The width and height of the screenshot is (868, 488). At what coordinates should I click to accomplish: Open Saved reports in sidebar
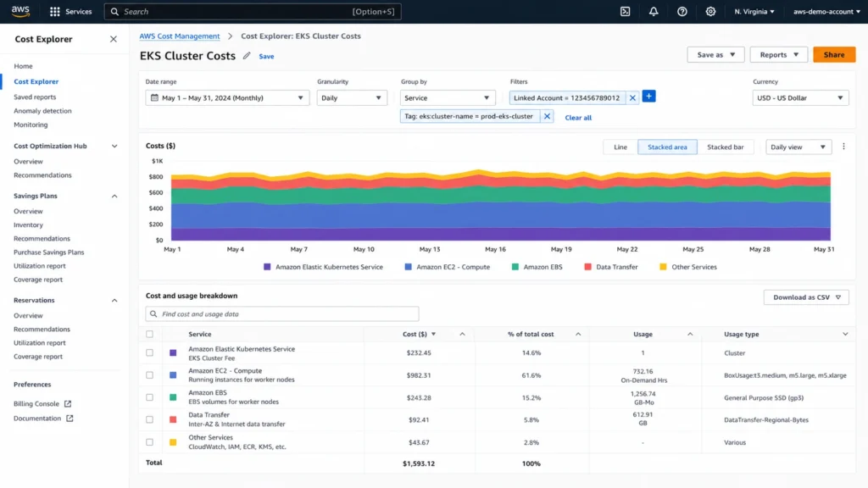pos(35,97)
